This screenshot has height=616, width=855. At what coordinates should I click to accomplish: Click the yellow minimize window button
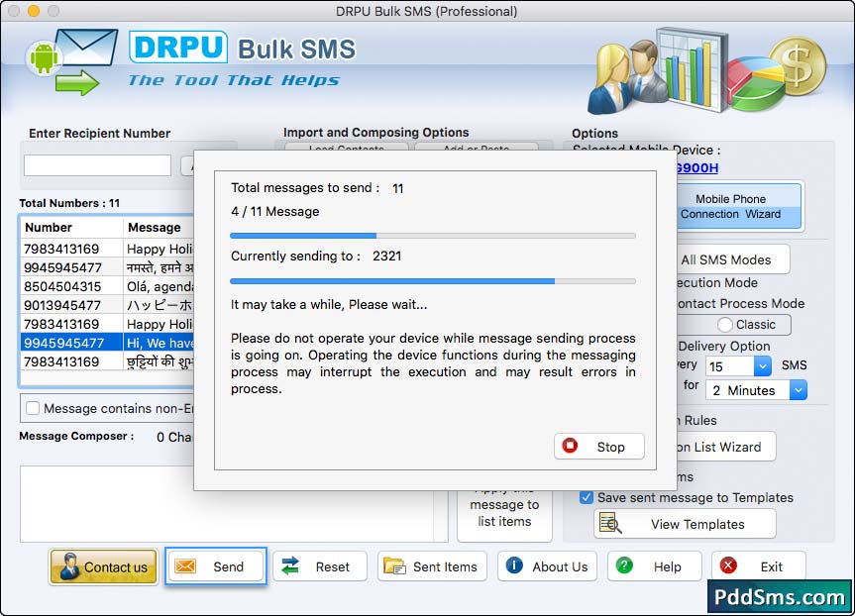point(34,11)
